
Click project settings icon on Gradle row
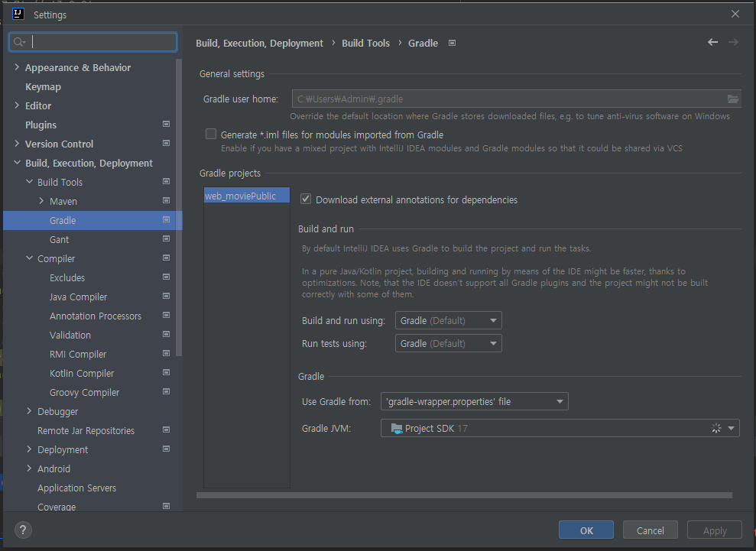point(167,220)
